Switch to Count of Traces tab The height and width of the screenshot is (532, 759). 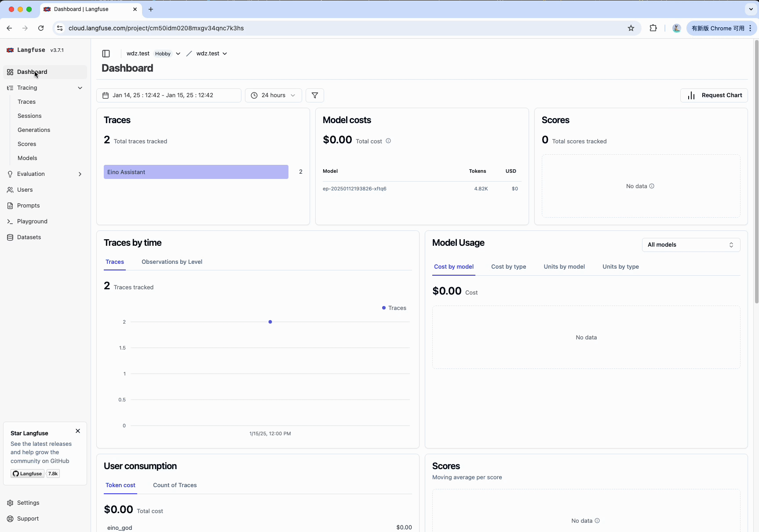175,485
